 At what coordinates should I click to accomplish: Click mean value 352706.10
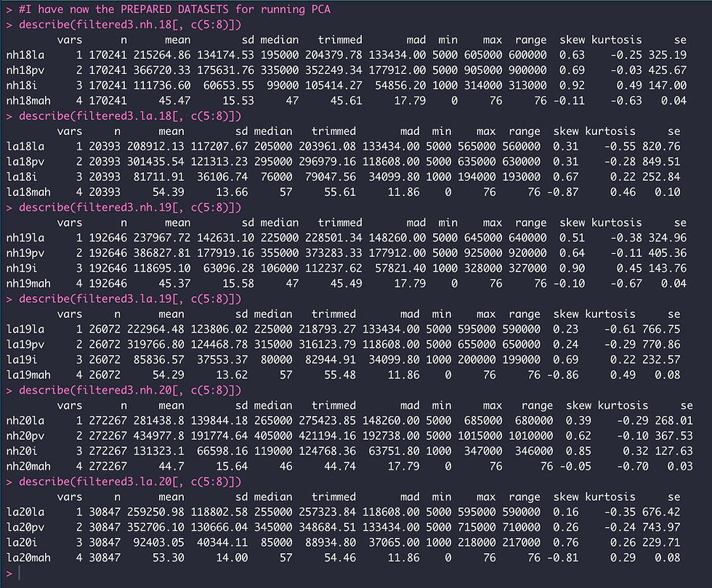tap(155, 528)
